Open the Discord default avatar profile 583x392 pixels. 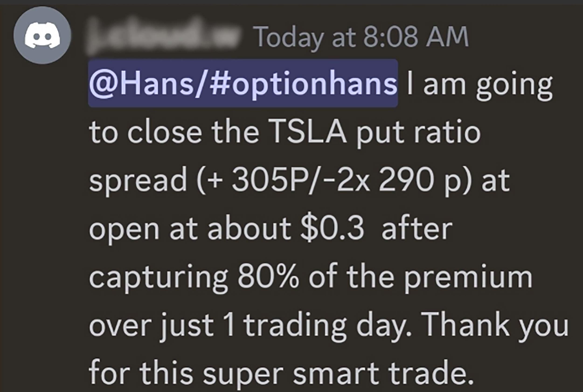click(42, 35)
